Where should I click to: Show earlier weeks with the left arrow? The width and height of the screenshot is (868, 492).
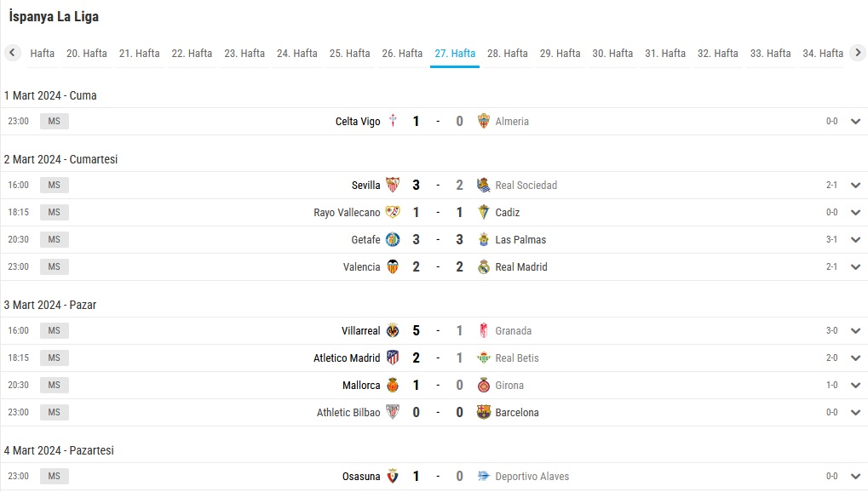click(x=12, y=53)
